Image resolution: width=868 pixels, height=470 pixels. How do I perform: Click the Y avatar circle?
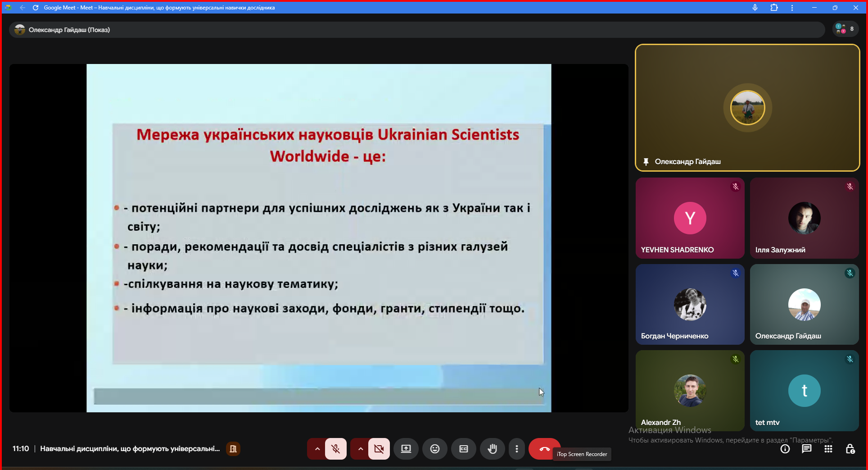coord(690,218)
